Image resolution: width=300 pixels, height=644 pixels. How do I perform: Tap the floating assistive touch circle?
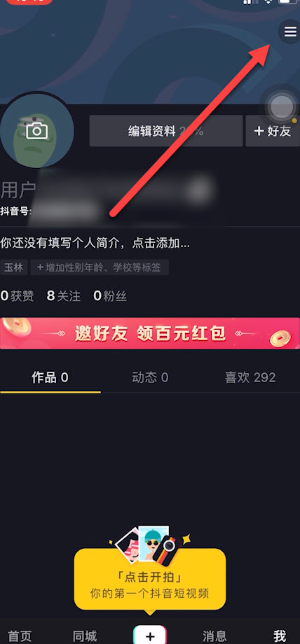tap(282, 107)
